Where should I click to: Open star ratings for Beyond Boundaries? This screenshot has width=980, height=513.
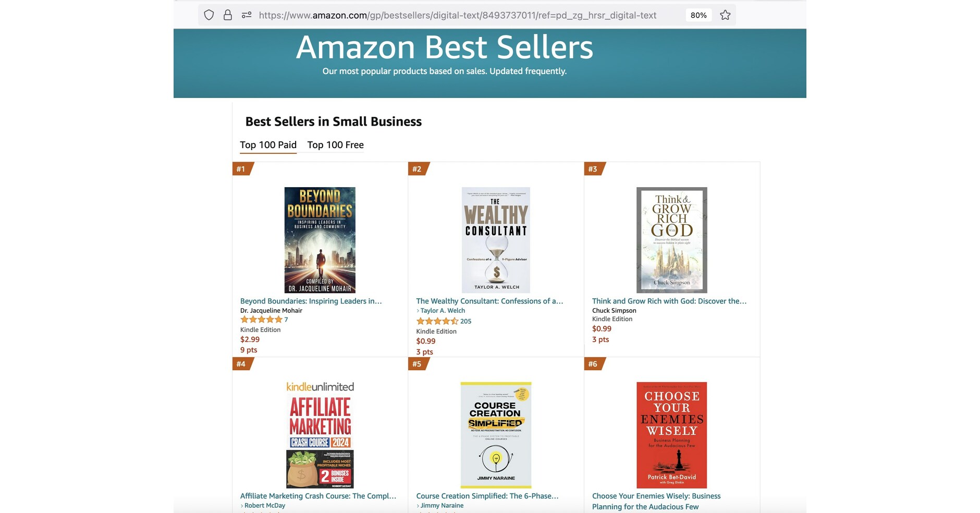coord(261,320)
